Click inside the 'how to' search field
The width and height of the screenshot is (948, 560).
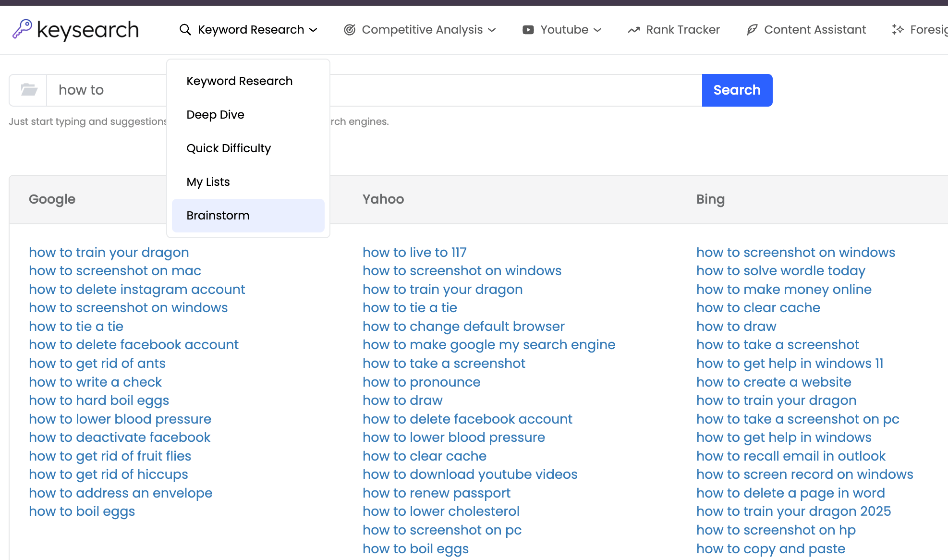click(144, 90)
